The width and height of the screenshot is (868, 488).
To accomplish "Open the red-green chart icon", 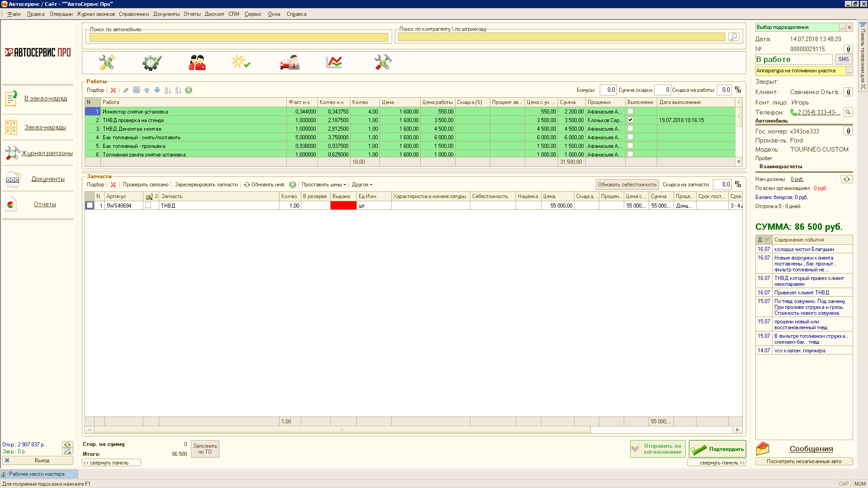I will 334,62.
